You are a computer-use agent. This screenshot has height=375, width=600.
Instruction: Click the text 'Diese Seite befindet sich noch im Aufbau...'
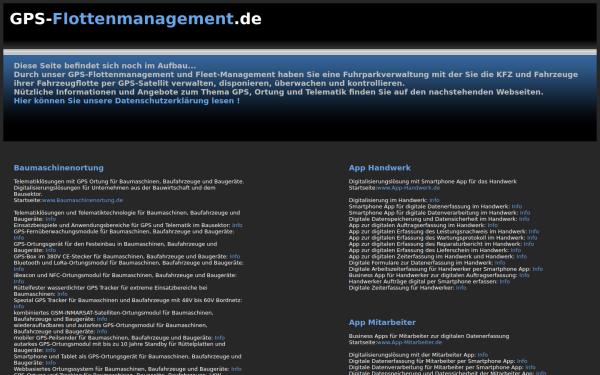coord(105,66)
